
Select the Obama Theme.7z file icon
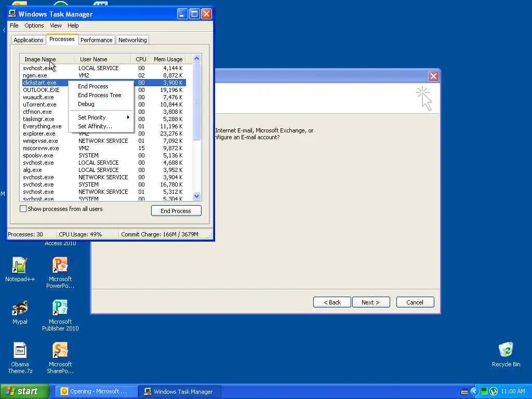click(x=20, y=358)
